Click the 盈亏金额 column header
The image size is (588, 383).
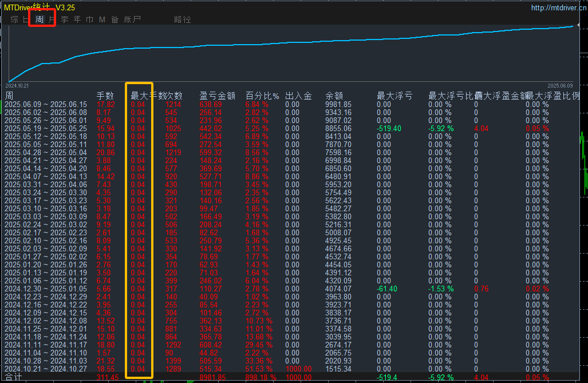tap(218, 96)
